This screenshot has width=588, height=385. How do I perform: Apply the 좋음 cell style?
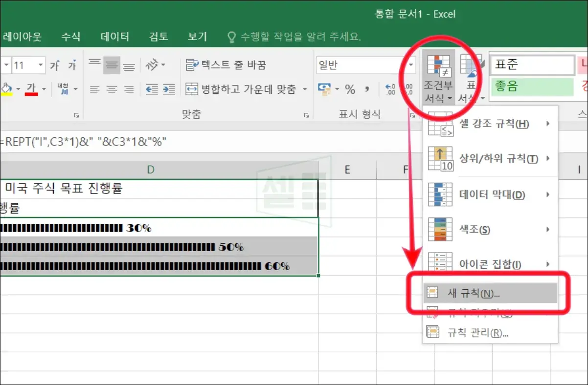(x=532, y=87)
